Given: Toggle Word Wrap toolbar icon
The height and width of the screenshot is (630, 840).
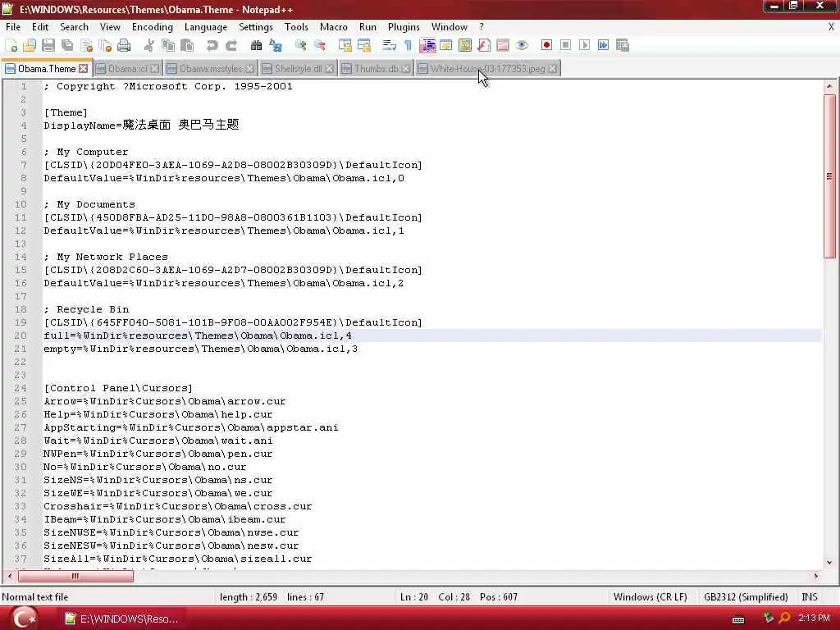Looking at the screenshot, I should tap(389, 46).
